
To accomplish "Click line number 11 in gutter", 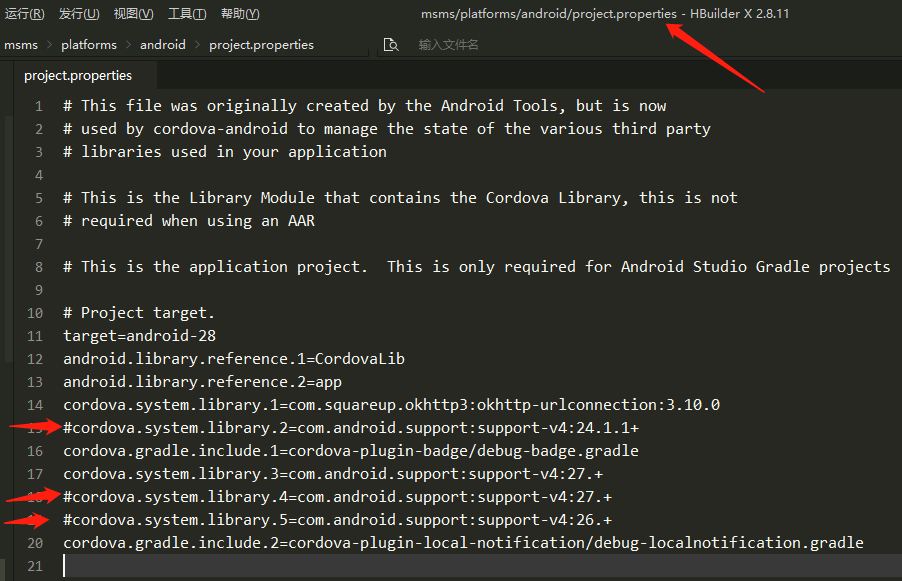I will pos(35,336).
